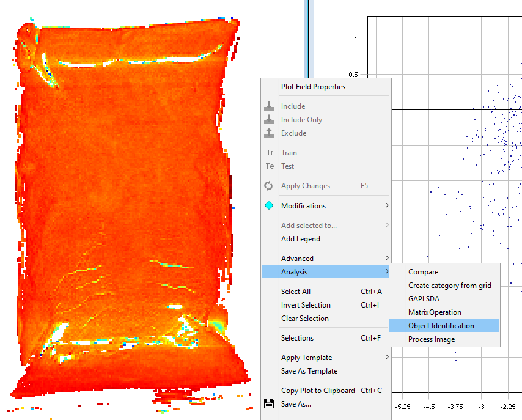This screenshot has height=420, width=522.
Task: Open Plot Field Properties
Action: [313, 87]
